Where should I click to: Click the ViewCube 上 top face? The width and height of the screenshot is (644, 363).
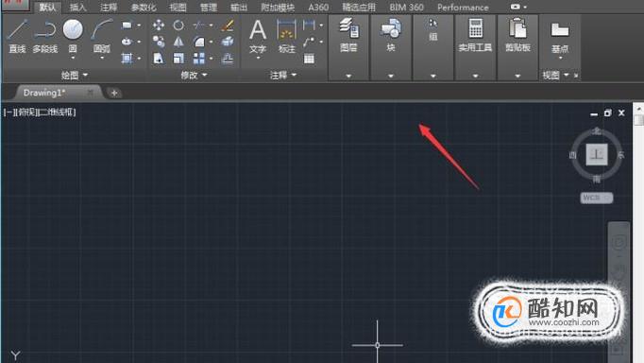(597, 155)
